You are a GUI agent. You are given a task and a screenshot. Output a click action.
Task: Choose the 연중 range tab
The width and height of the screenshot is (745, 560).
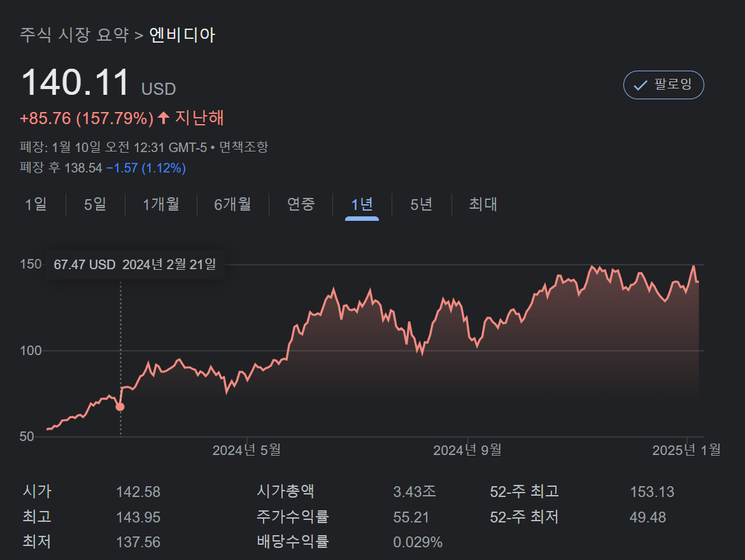(301, 204)
